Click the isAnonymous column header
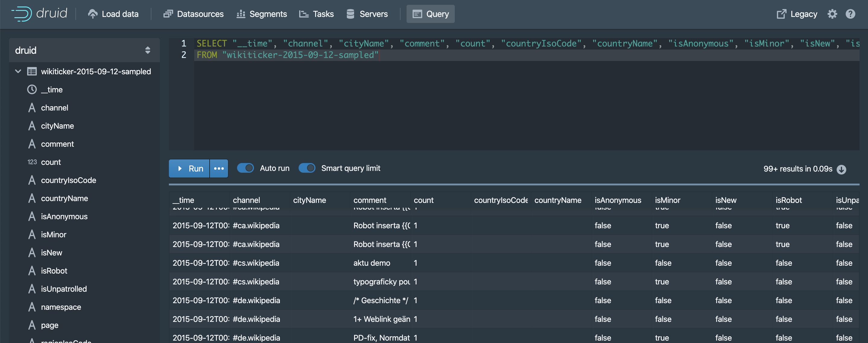Viewport: 868px width, 343px height. 618,200
